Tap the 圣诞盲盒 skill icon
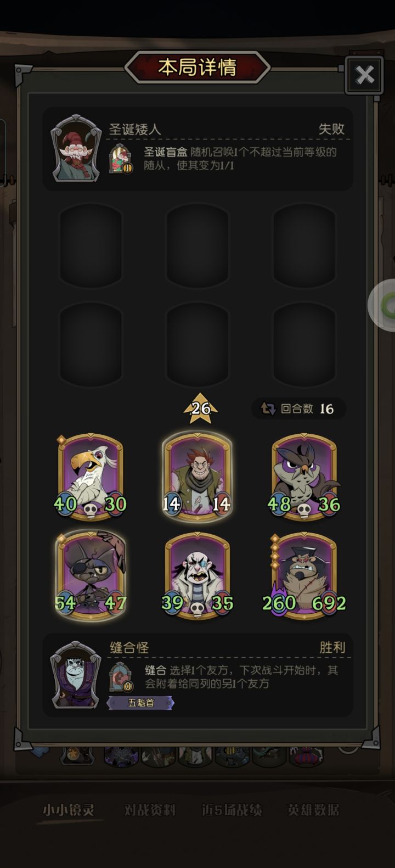The width and height of the screenshot is (395, 868). point(121,159)
